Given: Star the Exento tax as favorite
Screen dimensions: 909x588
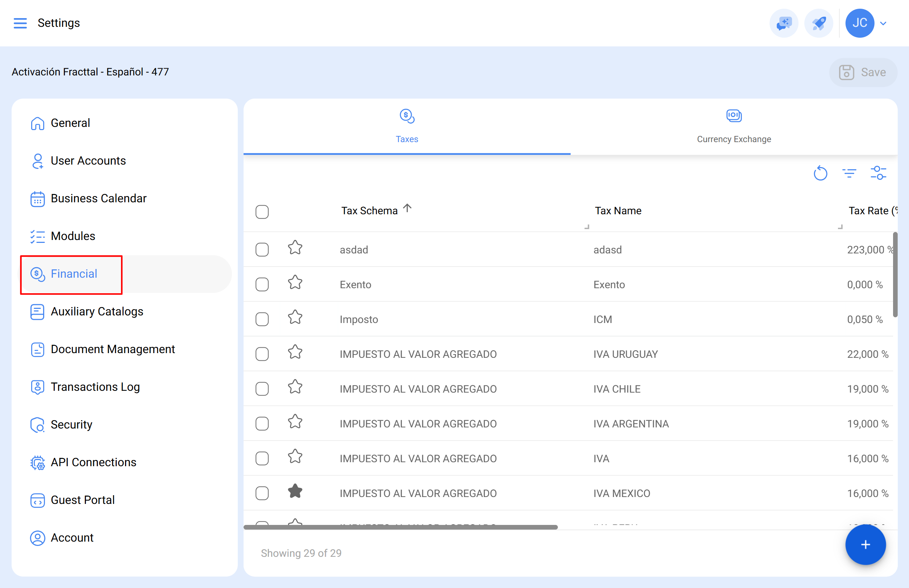Looking at the screenshot, I should coord(295,282).
